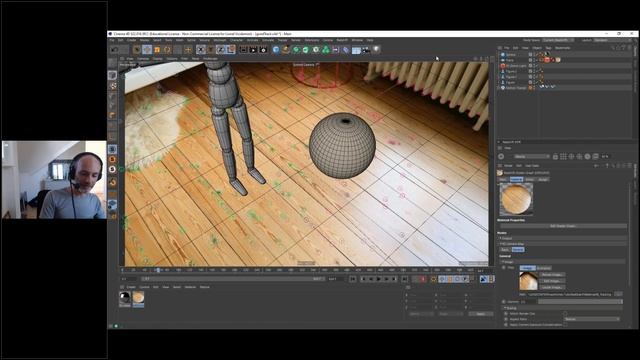Click the Spline Pen icon
The width and height of the screenshot is (640, 360).
(286, 50)
